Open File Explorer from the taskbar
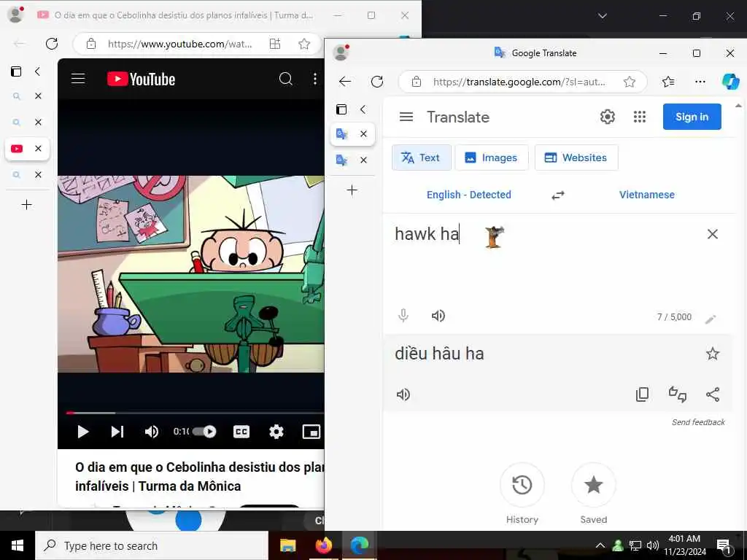 287,545
